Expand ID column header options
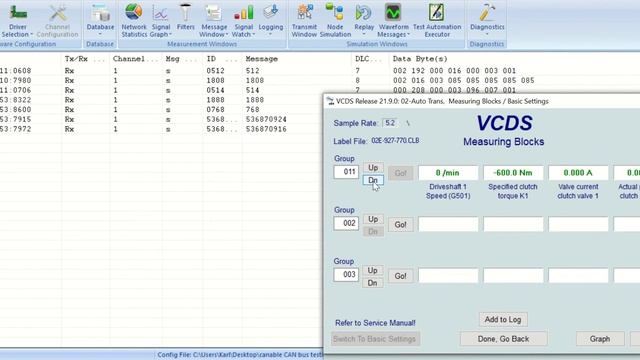This screenshot has width=640, height=360. pos(231,59)
